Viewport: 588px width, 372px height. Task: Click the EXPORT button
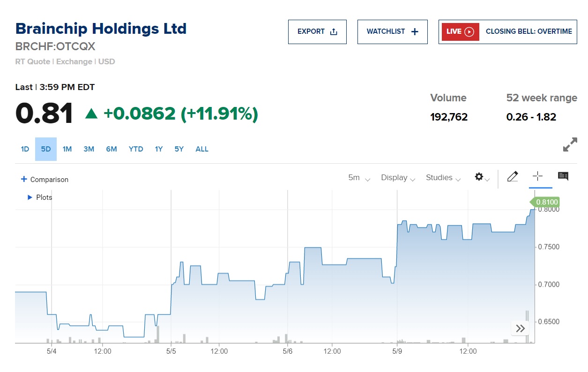[317, 32]
